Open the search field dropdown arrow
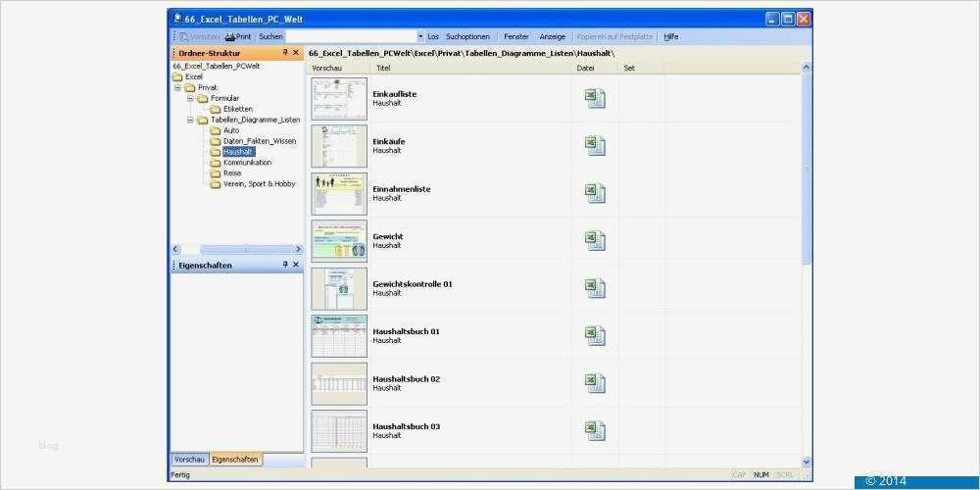 coord(420,37)
